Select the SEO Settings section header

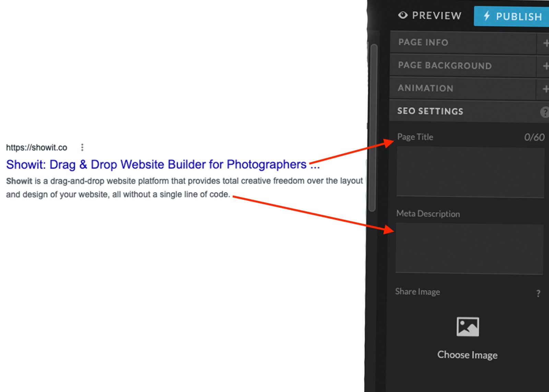coord(430,111)
